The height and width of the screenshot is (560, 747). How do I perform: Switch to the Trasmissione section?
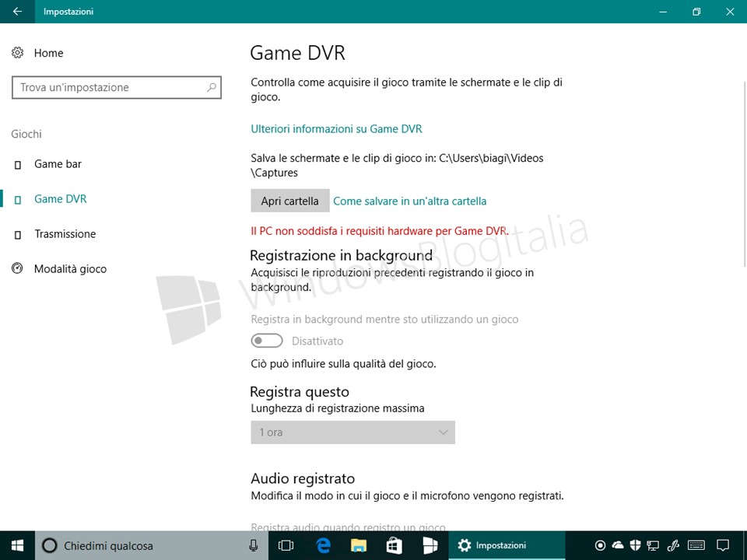(x=65, y=234)
